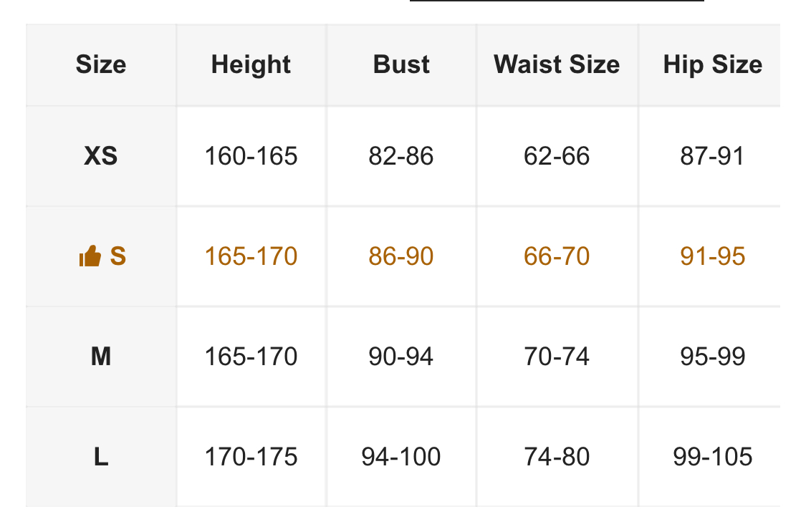Image resolution: width=806 pixels, height=532 pixels.
Task: Click L bust value 94-100
Action: 401,457
